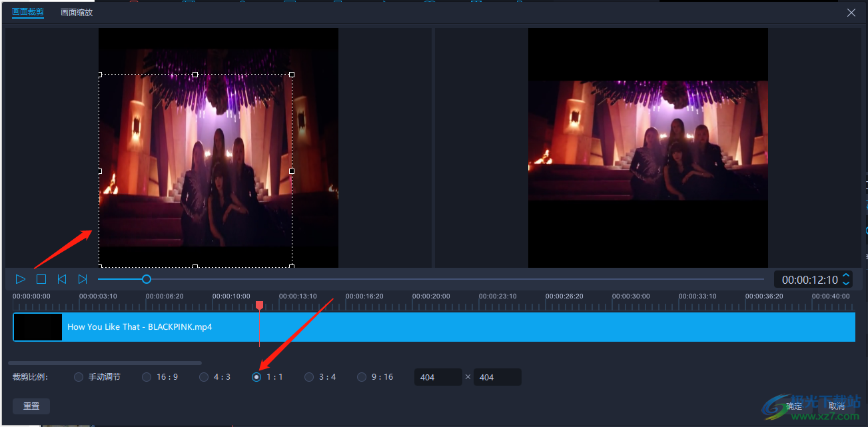Confirm crop with 确定 button
868x427 pixels.
794,406
